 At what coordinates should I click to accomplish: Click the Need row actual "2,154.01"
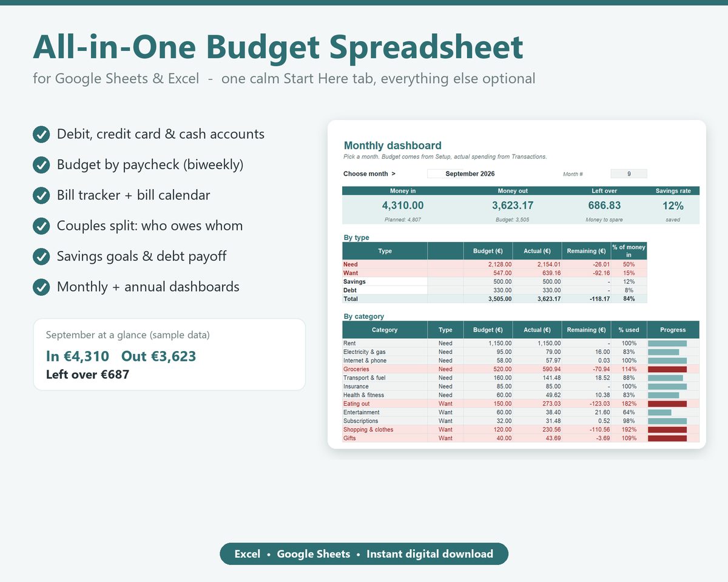(x=548, y=264)
